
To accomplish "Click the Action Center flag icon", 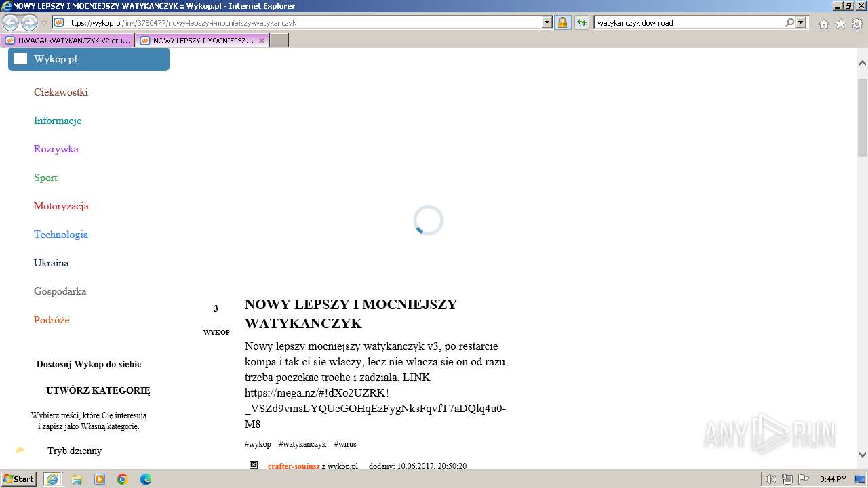I will [802, 479].
